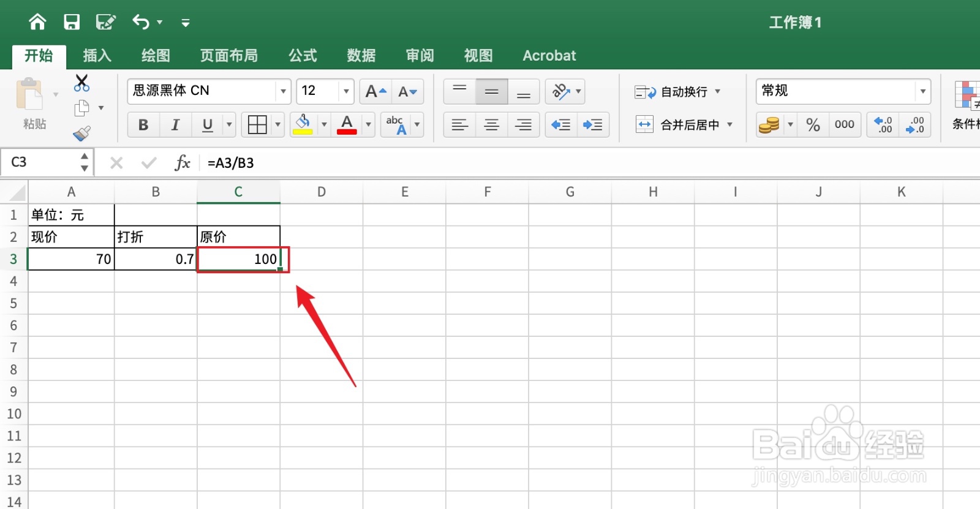Toggle bold formatting

pos(143,125)
